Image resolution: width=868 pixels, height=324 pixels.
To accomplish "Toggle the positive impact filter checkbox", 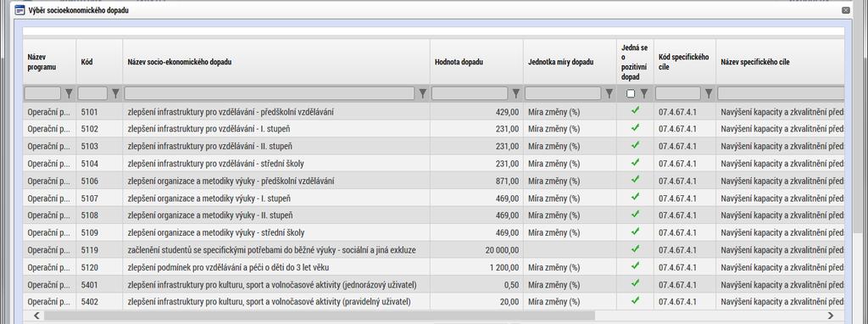I will [631, 93].
